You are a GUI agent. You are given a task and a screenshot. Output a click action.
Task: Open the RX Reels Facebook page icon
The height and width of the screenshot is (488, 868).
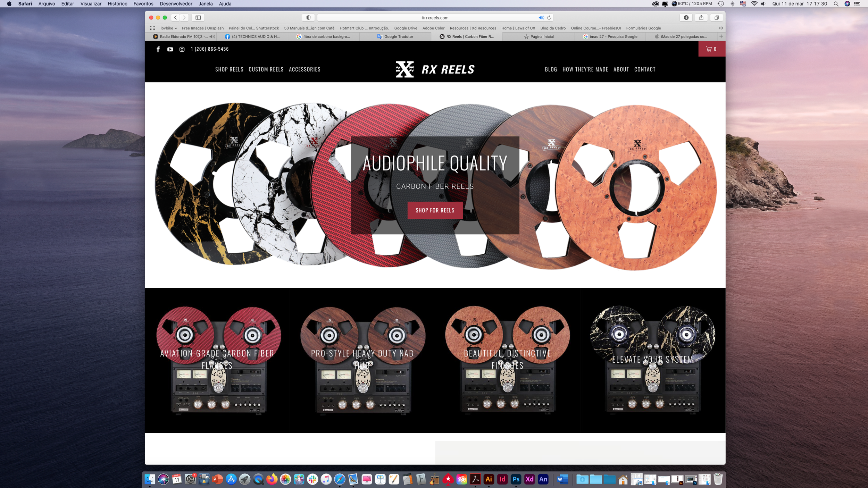(x=158, y=49)
